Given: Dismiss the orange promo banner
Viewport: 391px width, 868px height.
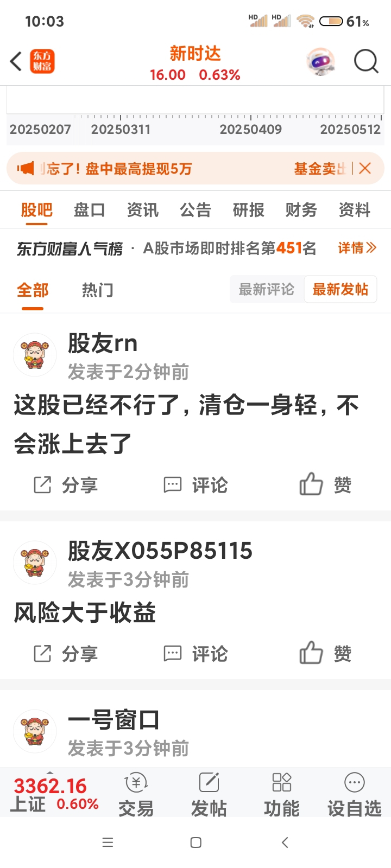Looking at the screenshot, I should 365,168.
